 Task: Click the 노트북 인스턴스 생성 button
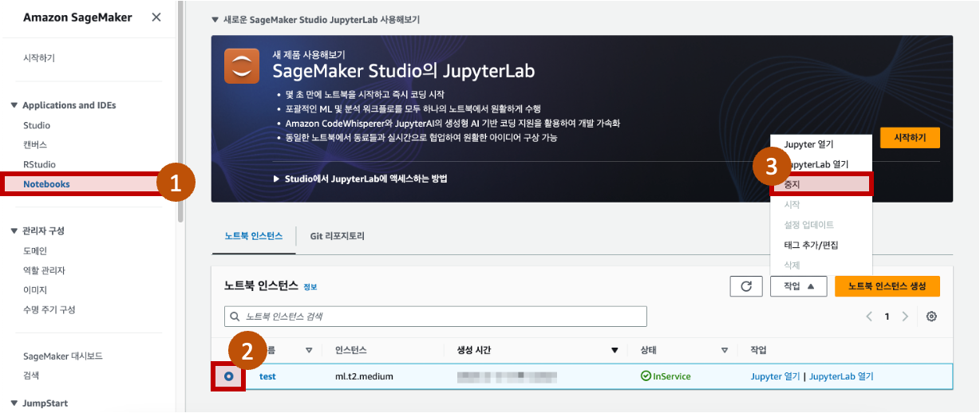click(887, 286)
